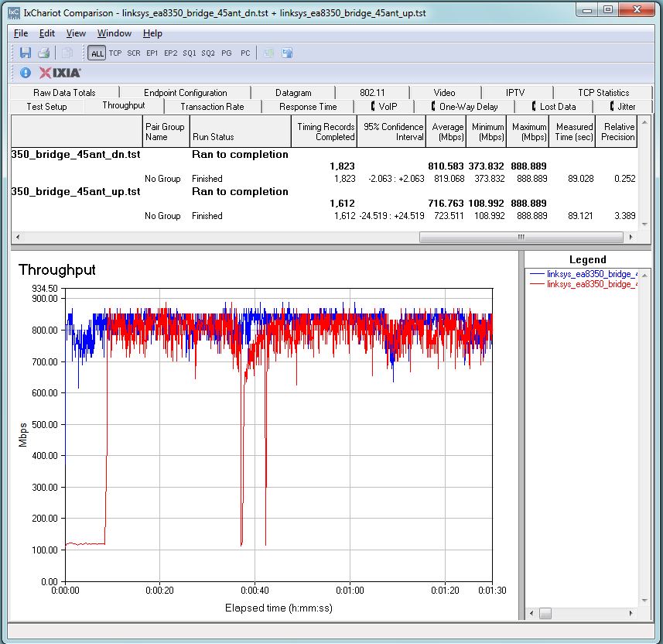Click table horizontal scrollbar thumb
The image size is (663, 644).
(x=521, y=237)
